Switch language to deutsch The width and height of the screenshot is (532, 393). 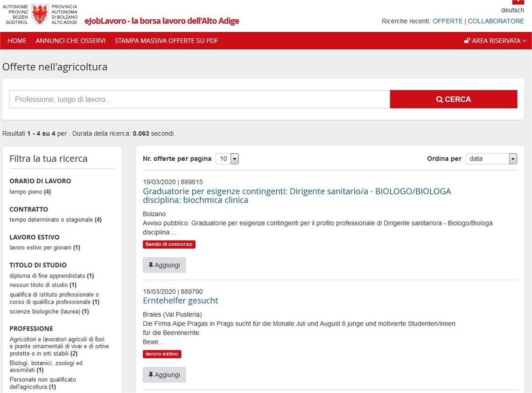click(x=512, y=10)
